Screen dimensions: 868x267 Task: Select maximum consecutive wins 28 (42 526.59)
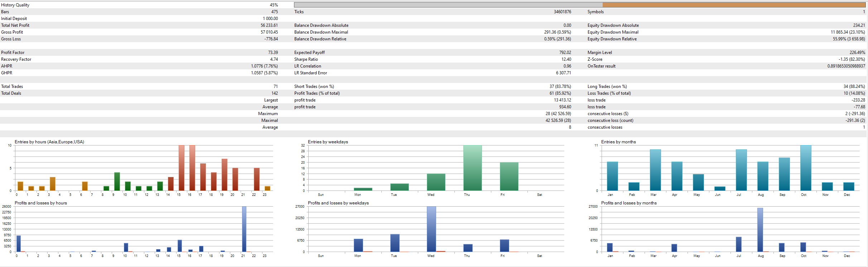point(558,114)
